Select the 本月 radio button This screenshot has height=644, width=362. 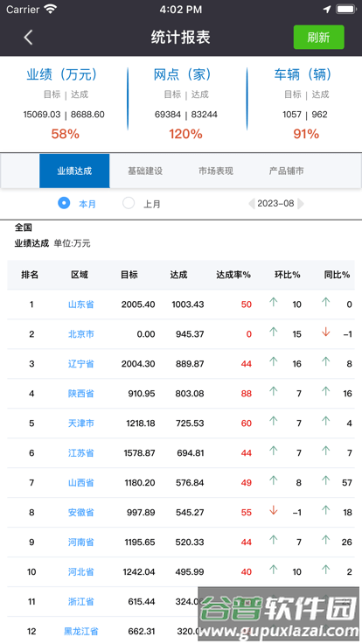point(64,203)
